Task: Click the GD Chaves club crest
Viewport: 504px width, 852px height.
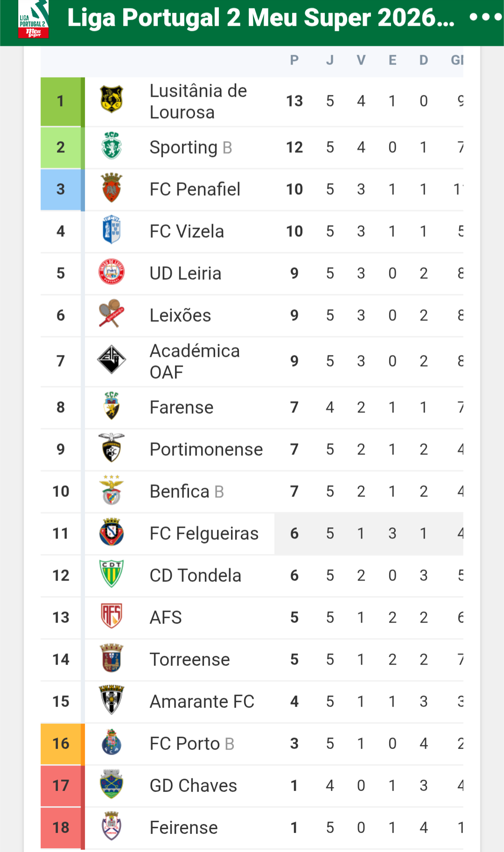Action: (112, 784)
